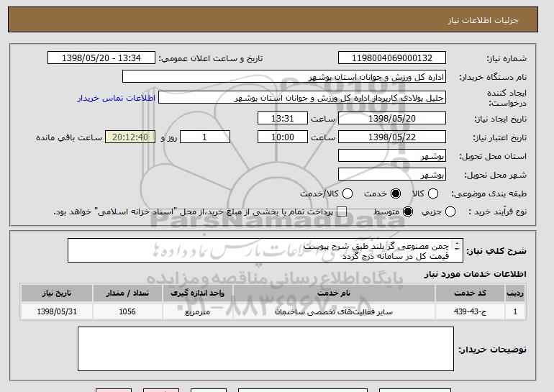Click the جزئیات اطلاعات نیاز header title
Viewport: 554px width, 392px height.
pos(483,20)
